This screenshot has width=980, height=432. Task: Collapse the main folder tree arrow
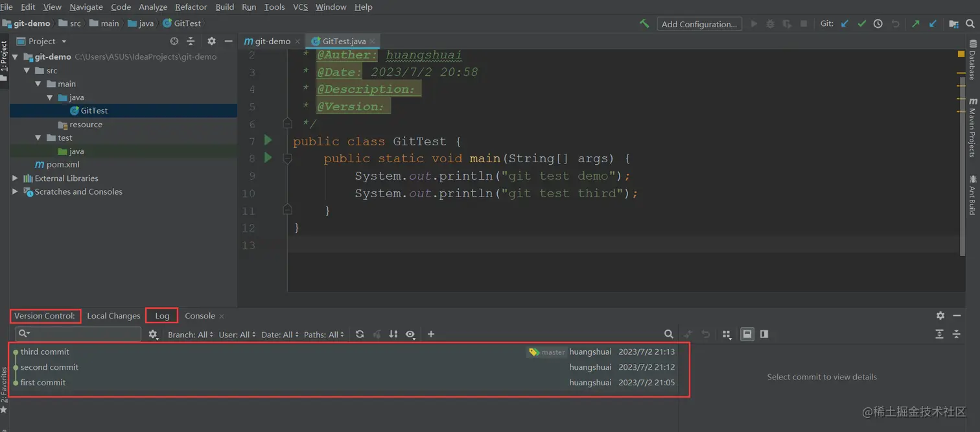pos(38,84)
